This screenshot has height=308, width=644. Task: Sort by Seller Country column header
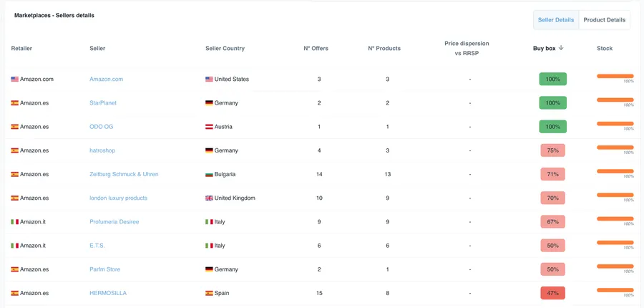pyautogui.click(x=225, y=48)
